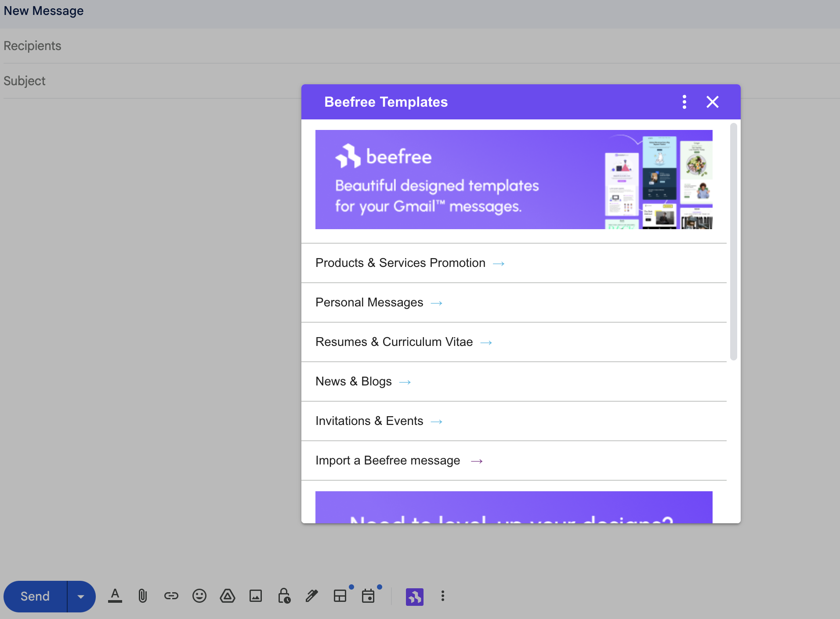
Task: Click arrow next to Invitations & Events
Action: [436, 421]
